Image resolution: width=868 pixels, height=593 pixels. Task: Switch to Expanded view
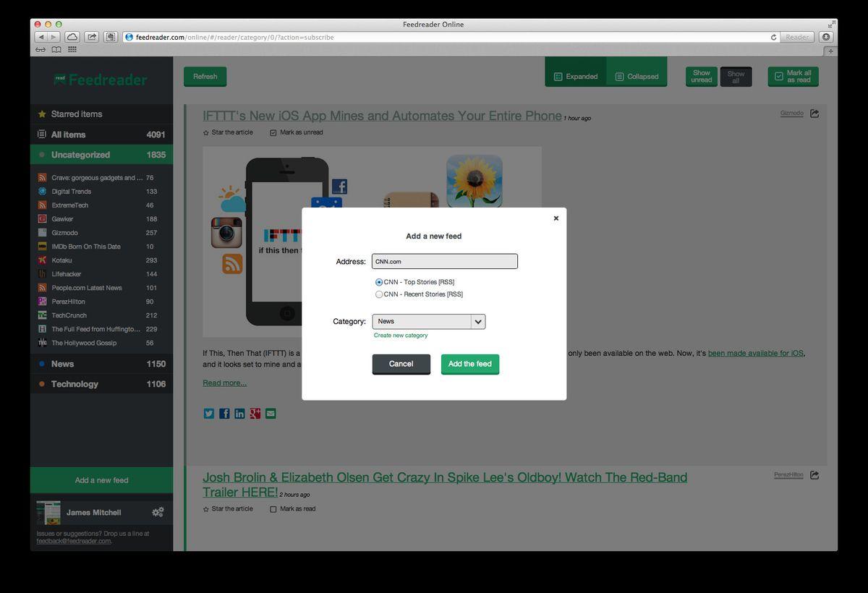pyautogui.click(x=576, y=76)
